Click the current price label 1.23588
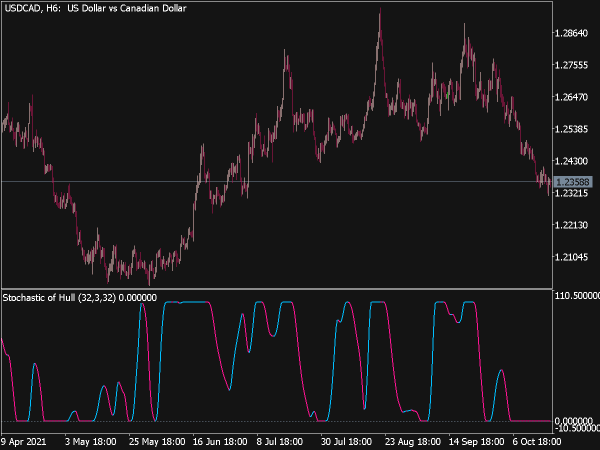Viewport: 600px width, 450px height. (572, 182)
